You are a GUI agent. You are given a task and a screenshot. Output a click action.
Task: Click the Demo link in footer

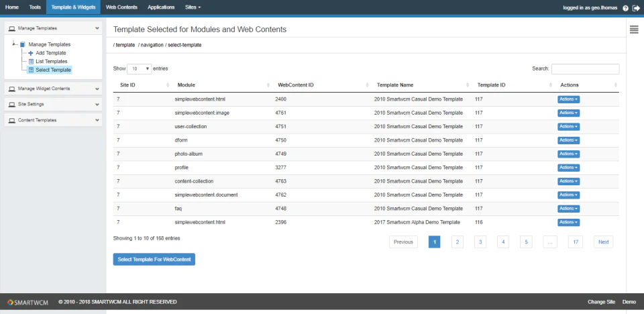click(x=629, y=302)
